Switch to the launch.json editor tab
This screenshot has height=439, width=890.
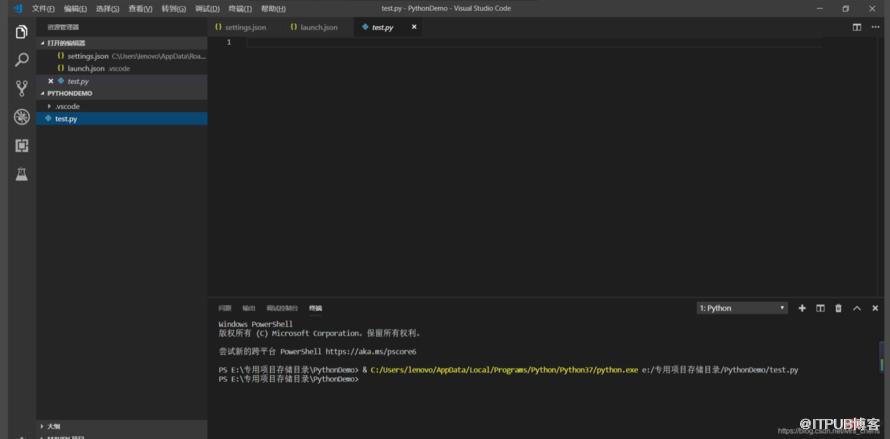(x=318, y=27)
